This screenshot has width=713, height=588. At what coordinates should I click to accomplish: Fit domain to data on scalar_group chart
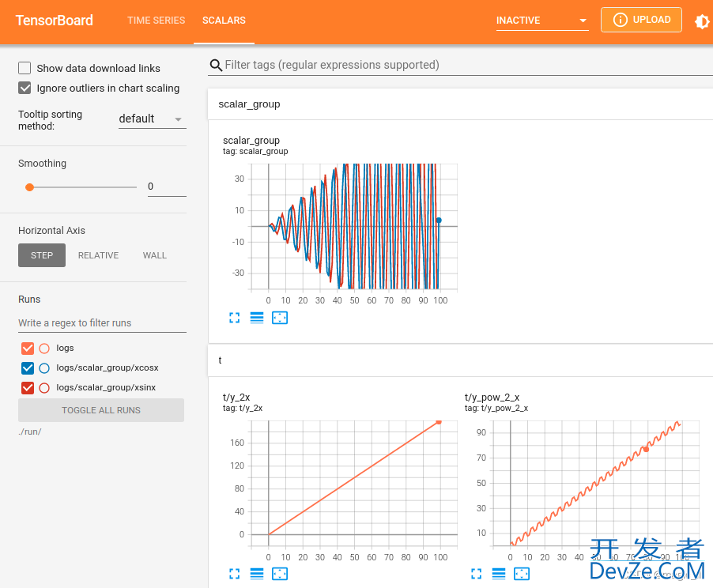click(280, 318)
